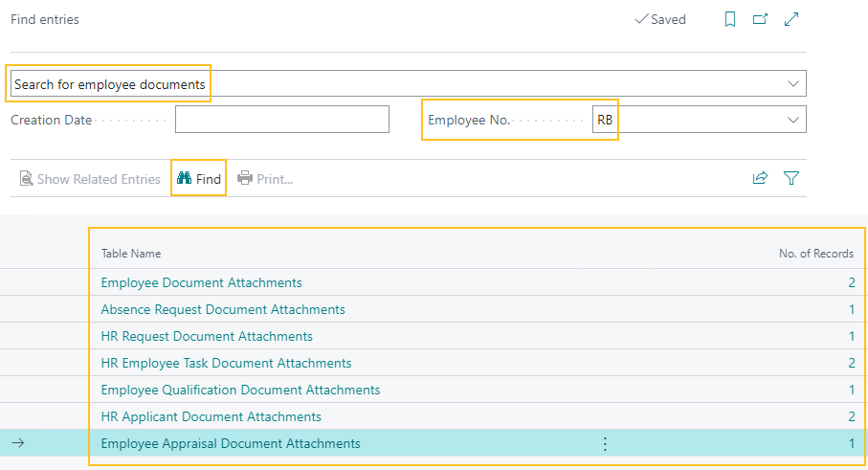Open HR Applicant Document Attachments
The image size is (868, 470).
pyautogui.click(x=211, y=416)
